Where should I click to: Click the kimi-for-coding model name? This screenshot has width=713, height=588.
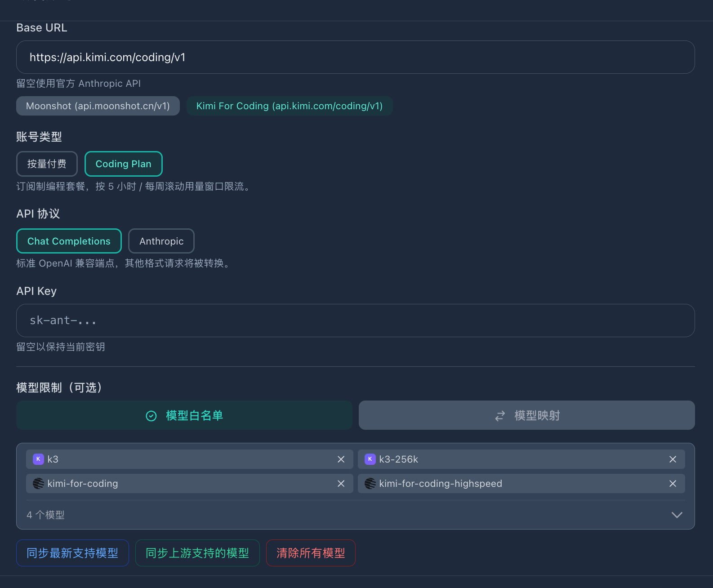click(83, 484)
